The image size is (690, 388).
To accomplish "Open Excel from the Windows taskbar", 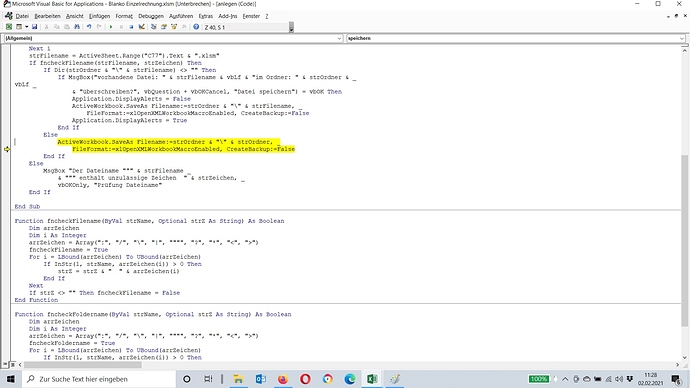I will pyautogui.click(x=372, y=379).
